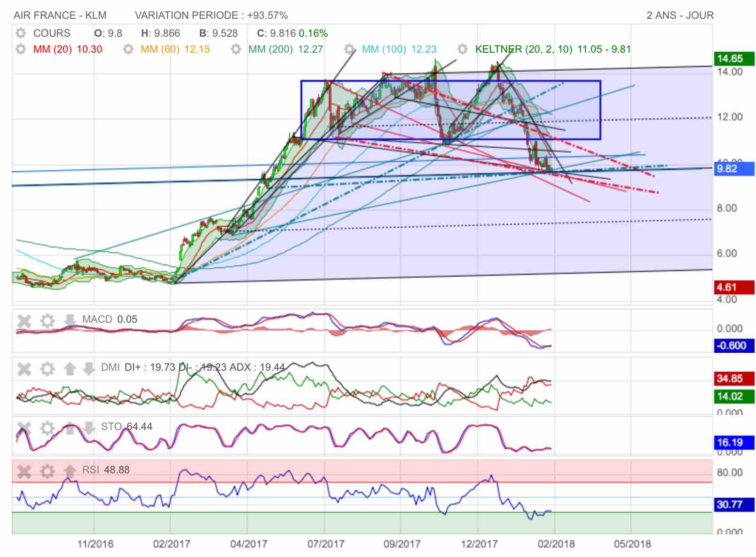The image size is (756, 557).
Task: Click the O: 9.8 open value
Action: 108,33
